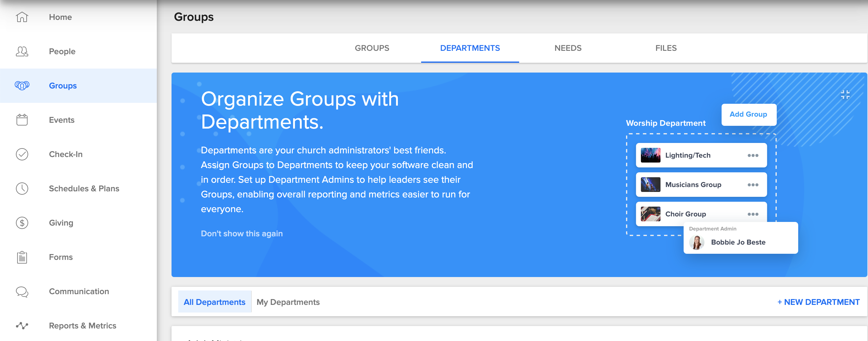Click the Groups page title

[194, 17]
